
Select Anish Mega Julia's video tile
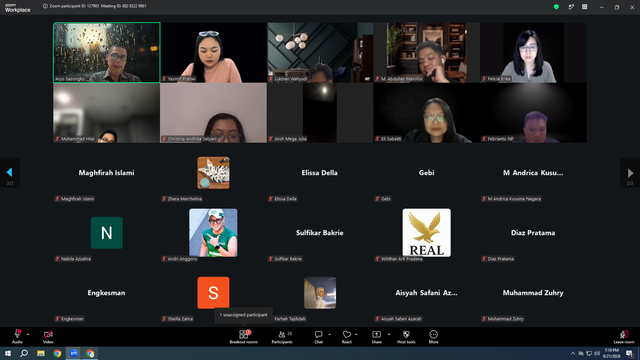[320, 113]
